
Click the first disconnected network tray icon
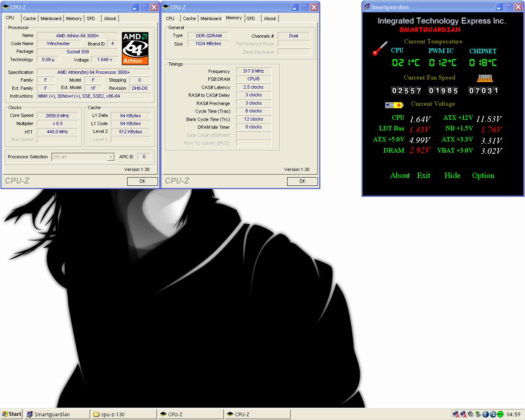[456, 414]
